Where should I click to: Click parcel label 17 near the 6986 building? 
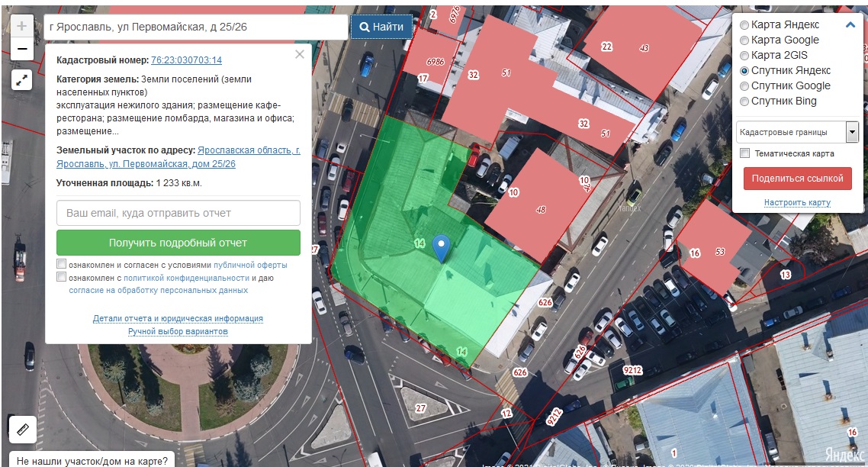423,79
